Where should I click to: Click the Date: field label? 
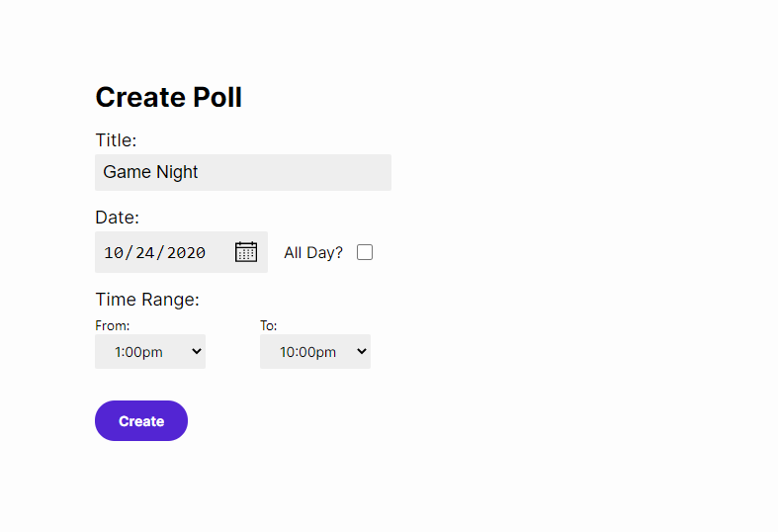(x=117, y=218)
